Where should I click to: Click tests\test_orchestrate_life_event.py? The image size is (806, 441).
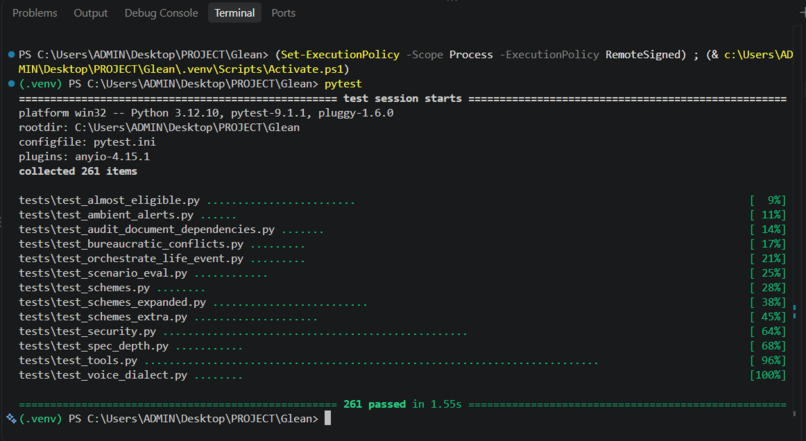131,259
